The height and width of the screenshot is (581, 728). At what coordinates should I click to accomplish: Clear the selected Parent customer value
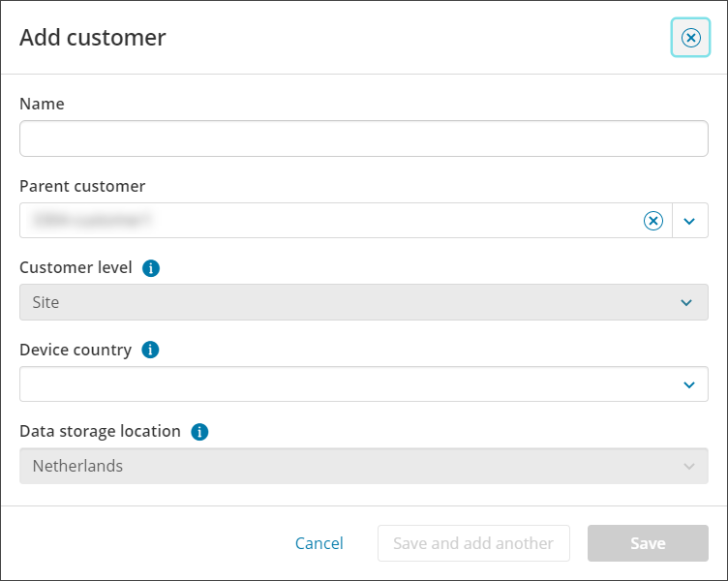point(653,221)
